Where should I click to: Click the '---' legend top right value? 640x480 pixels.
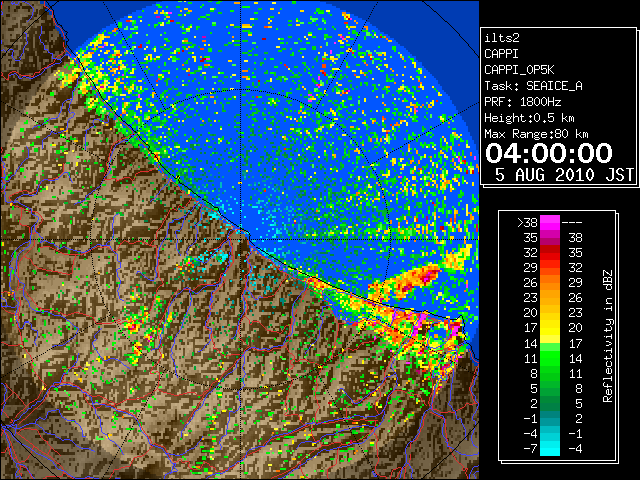click(572, 223)
